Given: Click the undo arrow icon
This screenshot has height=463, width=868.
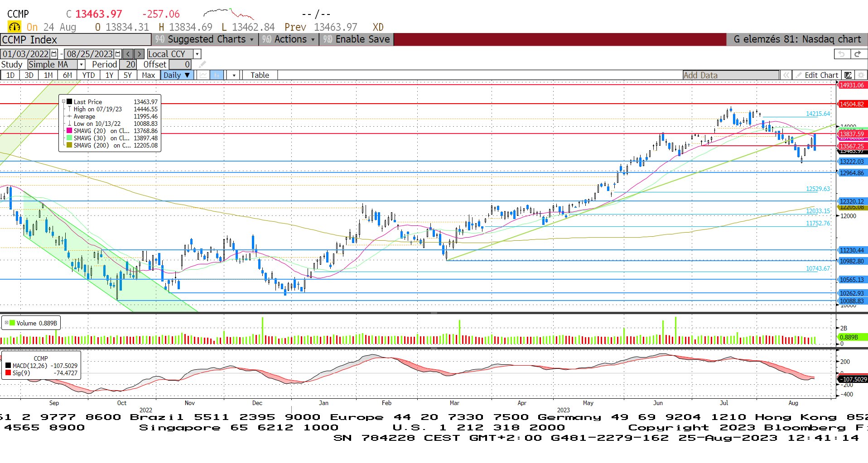Looking at the screenshot, I should [x=842, y=54].
